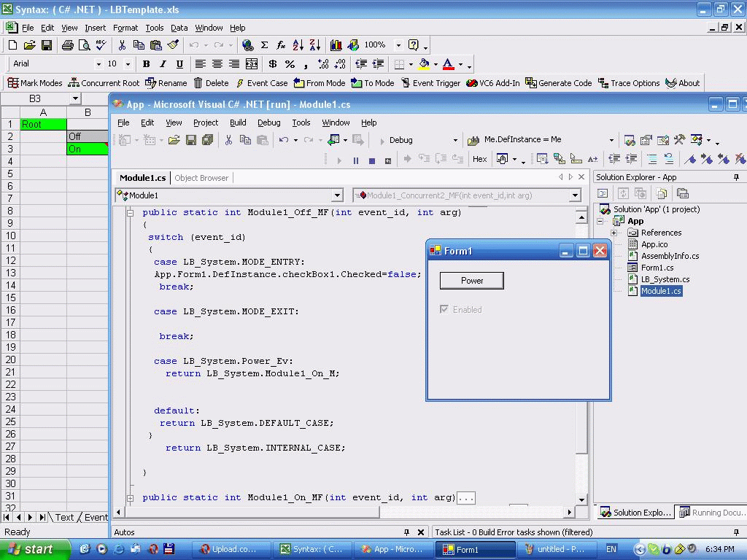Expand the collapsed Module1_On_MF code region
The width and height of the screenshot is (747, 560).
(130, 498)
